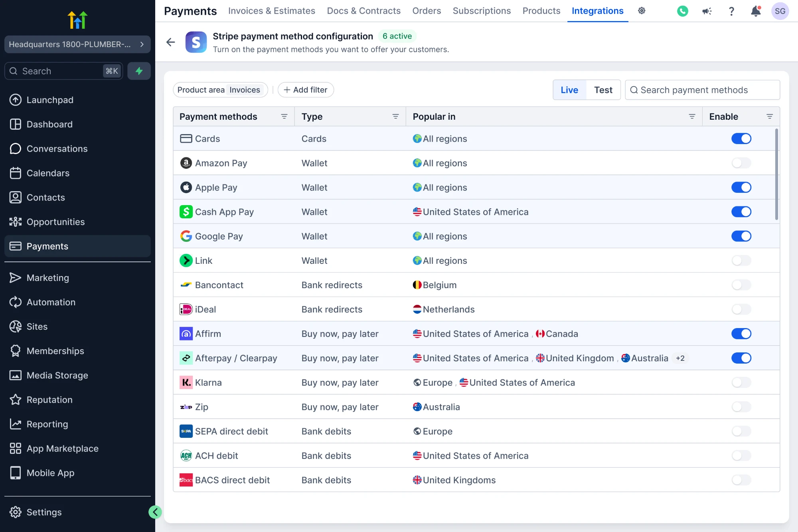Enable the Klarna toggle
The image size is (798, 532).
tap(741, 382)
